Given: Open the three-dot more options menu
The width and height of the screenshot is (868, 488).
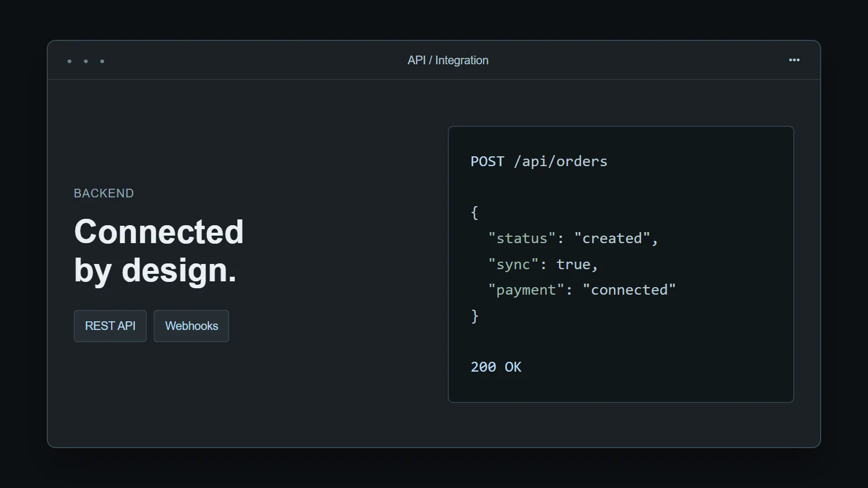Looking at the screenshot, I should point(794,60).
